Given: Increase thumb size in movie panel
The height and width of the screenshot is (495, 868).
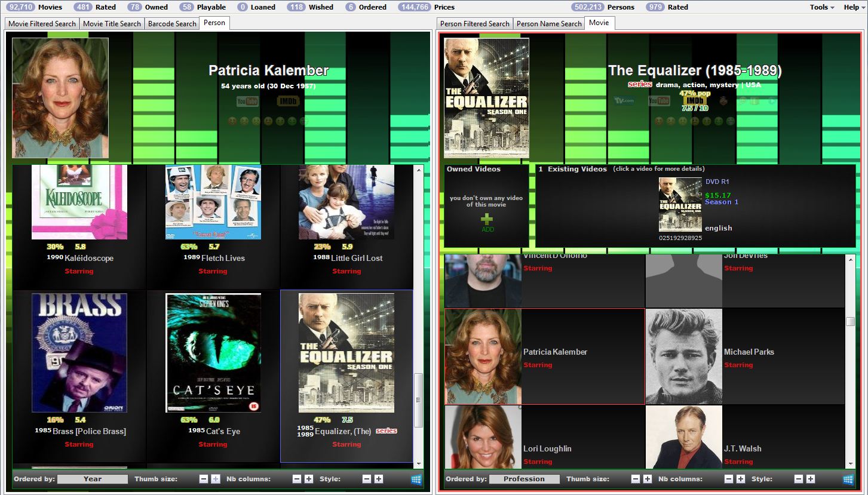Looking at the screenshot, I should [648, 479].
